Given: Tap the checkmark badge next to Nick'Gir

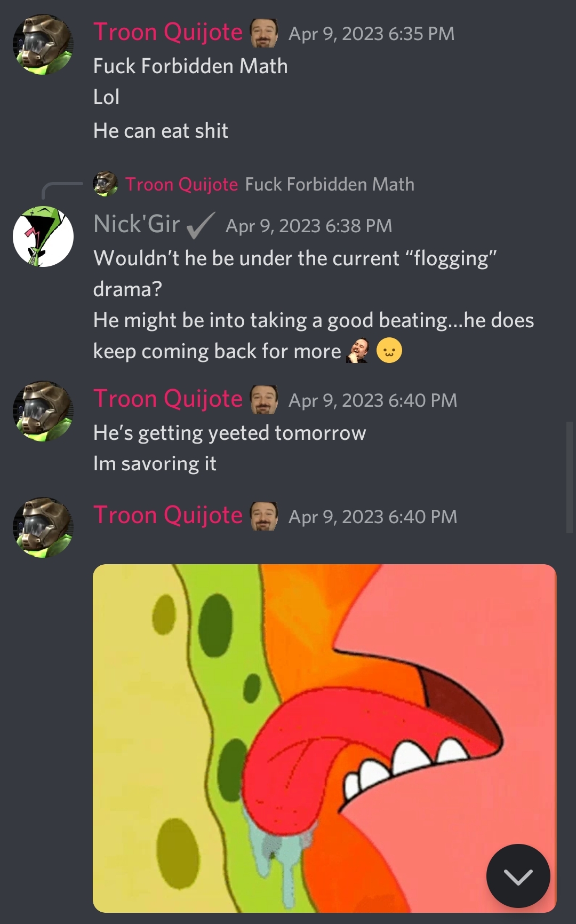Looking at the screenshot, I should coord(201,225).
